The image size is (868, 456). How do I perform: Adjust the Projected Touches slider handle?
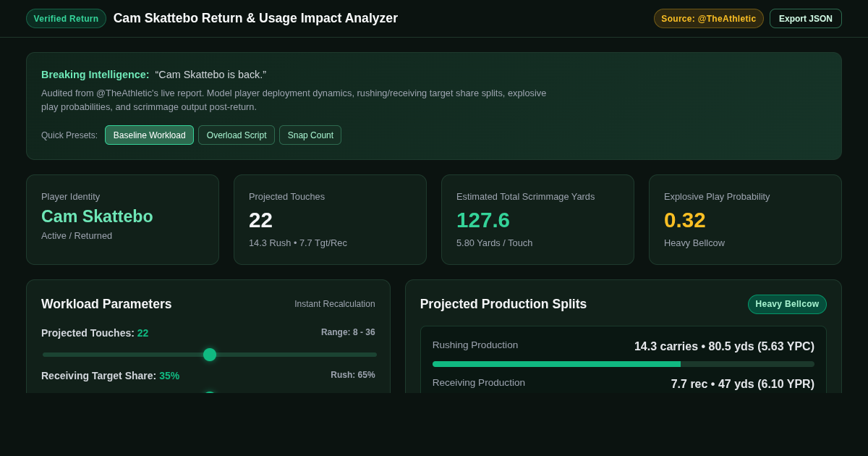[210, 355]
